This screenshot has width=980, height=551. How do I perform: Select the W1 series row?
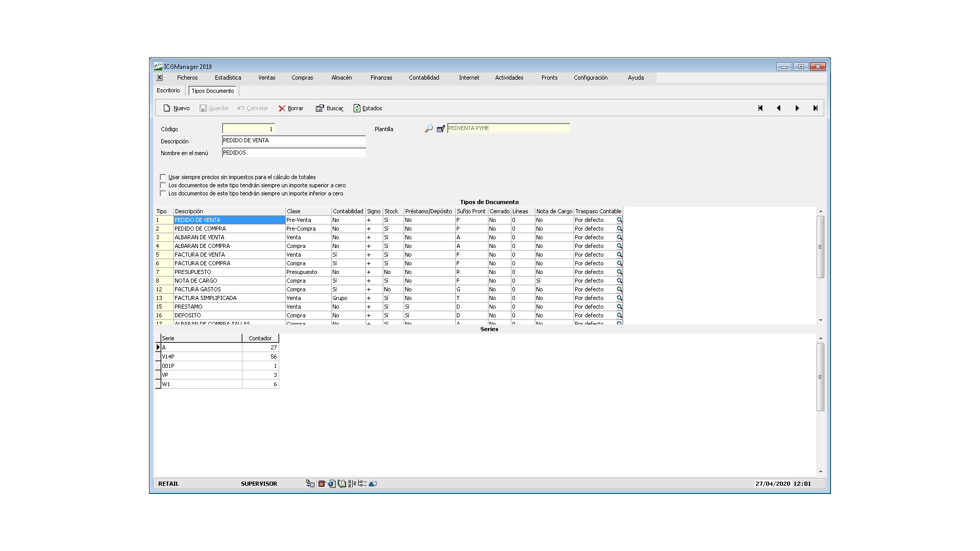click(217, 384)
